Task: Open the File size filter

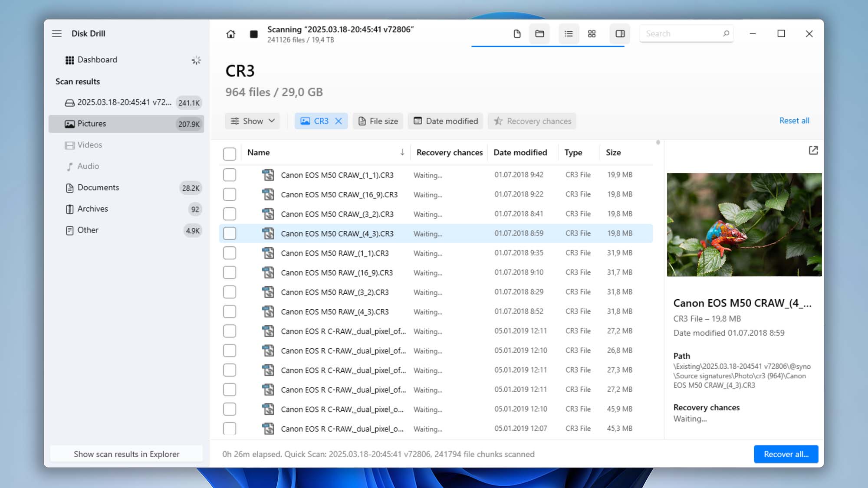Action: pyautogui.click(x=378, y=121)
